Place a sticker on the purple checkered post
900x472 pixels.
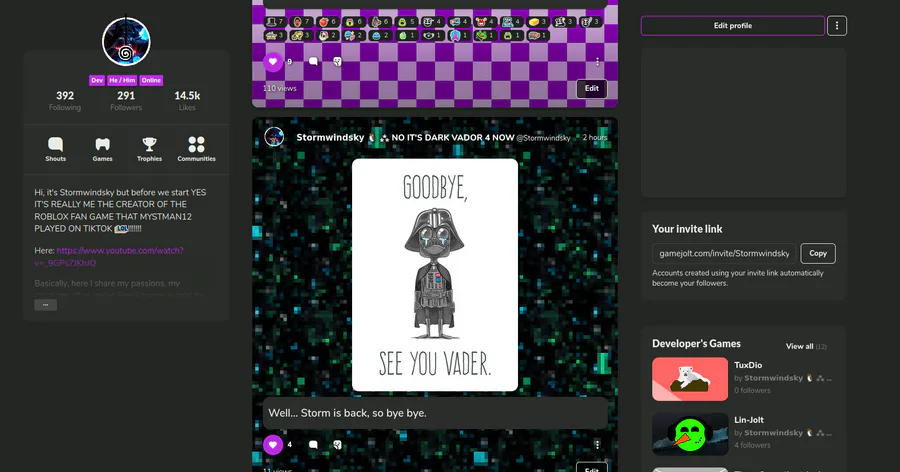(338, 61)
